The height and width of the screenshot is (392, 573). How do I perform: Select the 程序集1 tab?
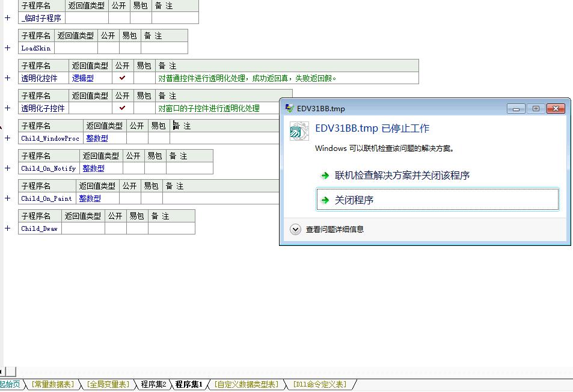click(x=189, y=384)
